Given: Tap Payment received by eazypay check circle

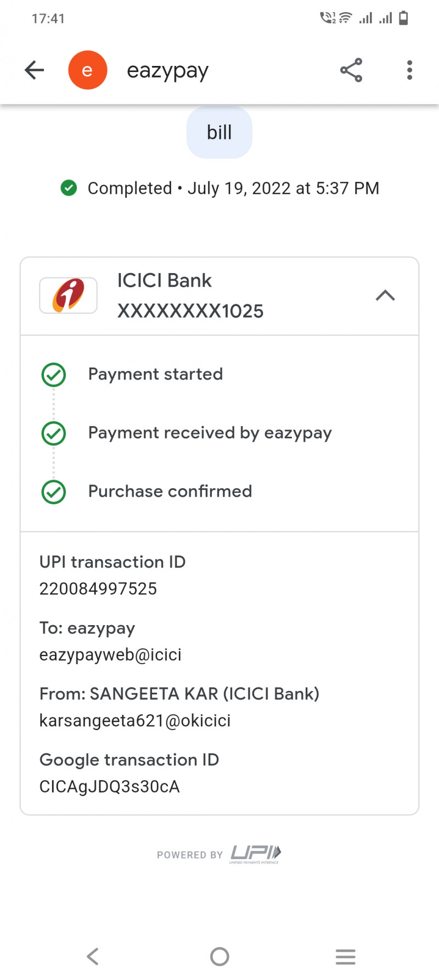Looking at the screenshot, I should (54, 433).
